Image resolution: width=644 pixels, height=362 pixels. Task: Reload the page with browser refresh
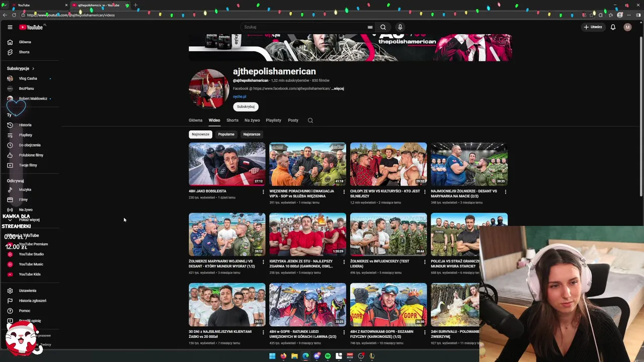pyautogui.click(x=14, y=15)
